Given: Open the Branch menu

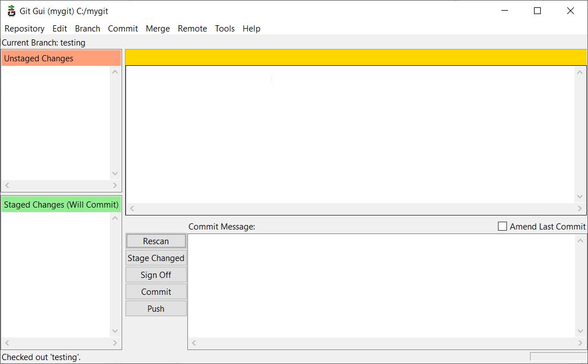Looking at the screenshot, I should 87,29.
